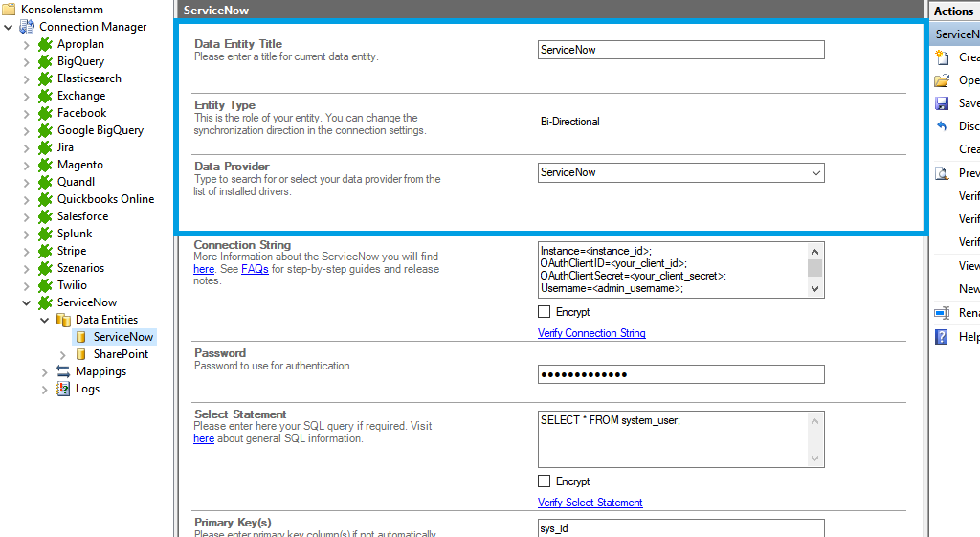The width and height of the screenshot is (980, 537).
Task: Click the Verify Connection String link
Action: (x=591, y=333)
